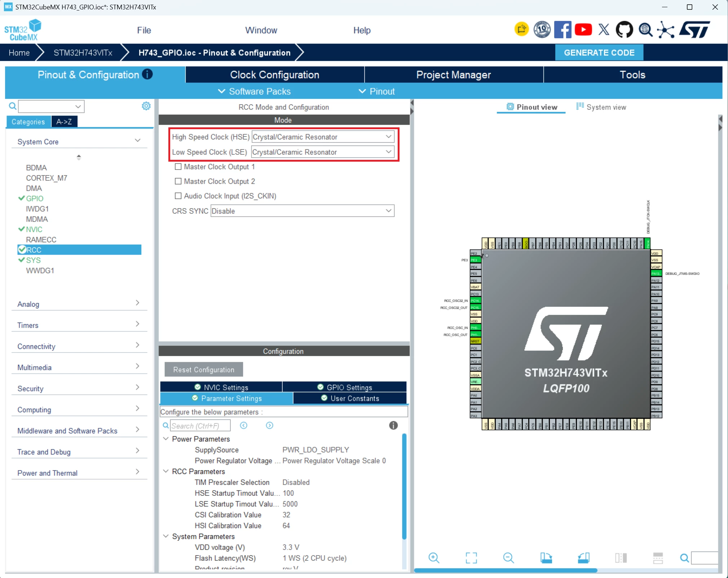This screenshot has width=728, height=578.
Task: Click the parameter search magnifier icon
Action: pos(166,426)
